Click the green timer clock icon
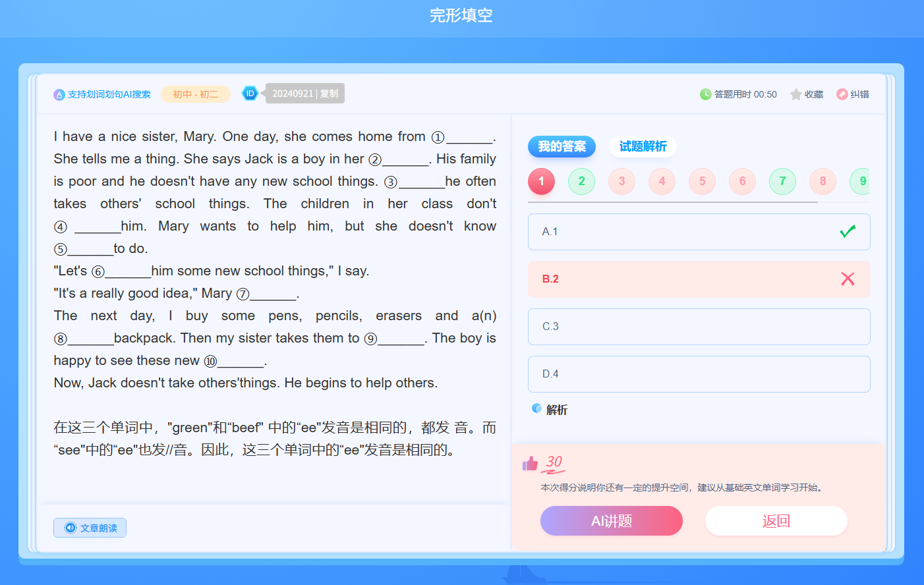The width and height of the screenshot is (924, 585). (705, 94)
